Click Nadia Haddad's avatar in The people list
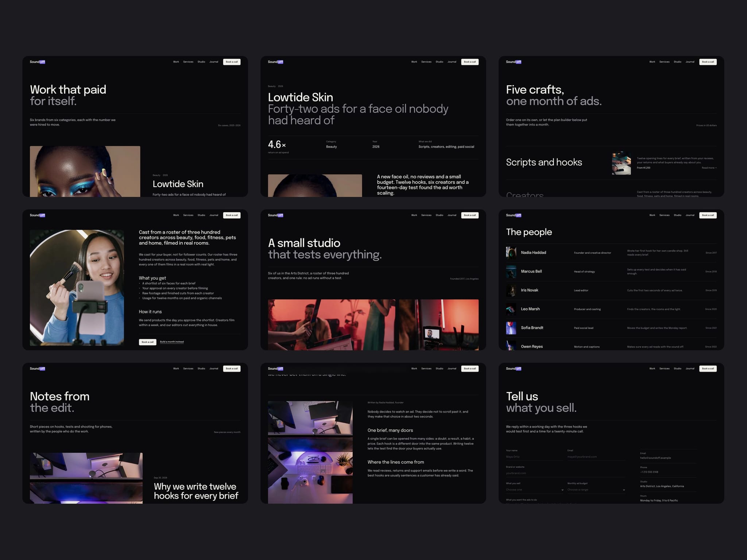Image resolution: width=747 pixels, height=560 pixels. tap(511, 253)
